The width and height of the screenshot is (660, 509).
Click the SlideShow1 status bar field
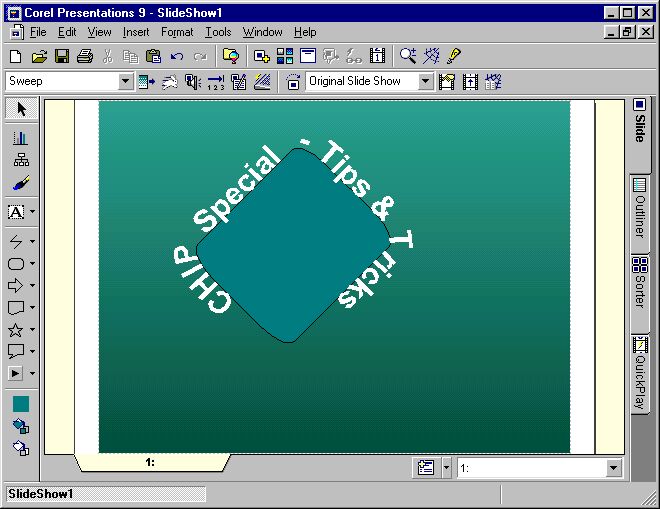click(105, 494)
